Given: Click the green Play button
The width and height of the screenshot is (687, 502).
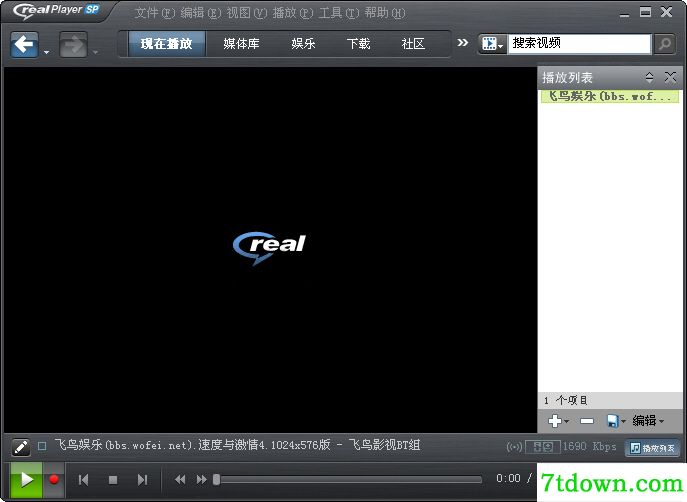Looking at the screenshot, I should coord(26,480).
